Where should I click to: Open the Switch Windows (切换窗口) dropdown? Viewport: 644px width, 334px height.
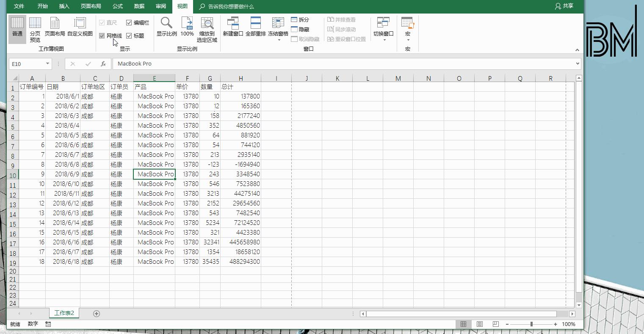pos(384,29)
